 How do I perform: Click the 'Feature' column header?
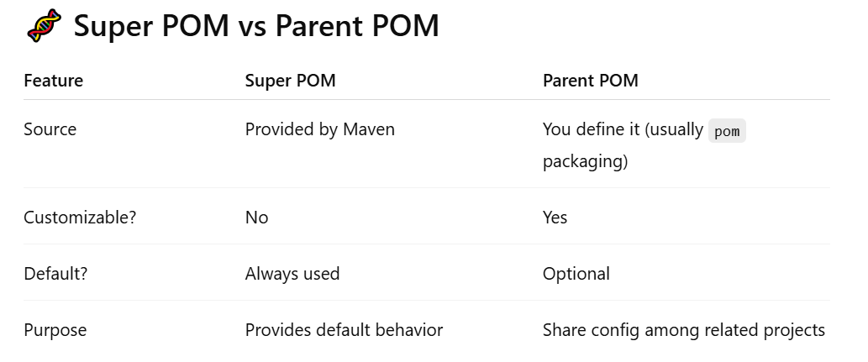53,81
